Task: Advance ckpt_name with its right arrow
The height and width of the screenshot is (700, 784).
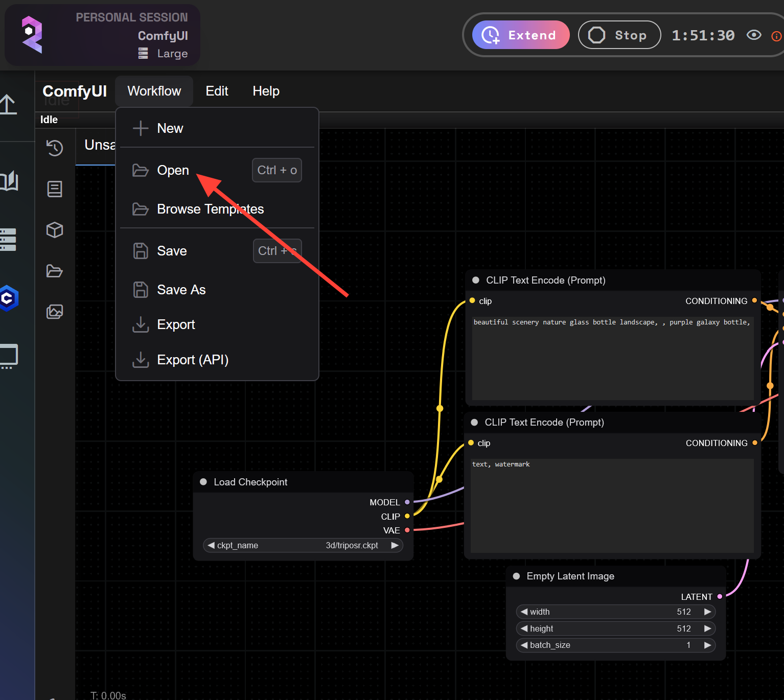Action: coord(395,545)
